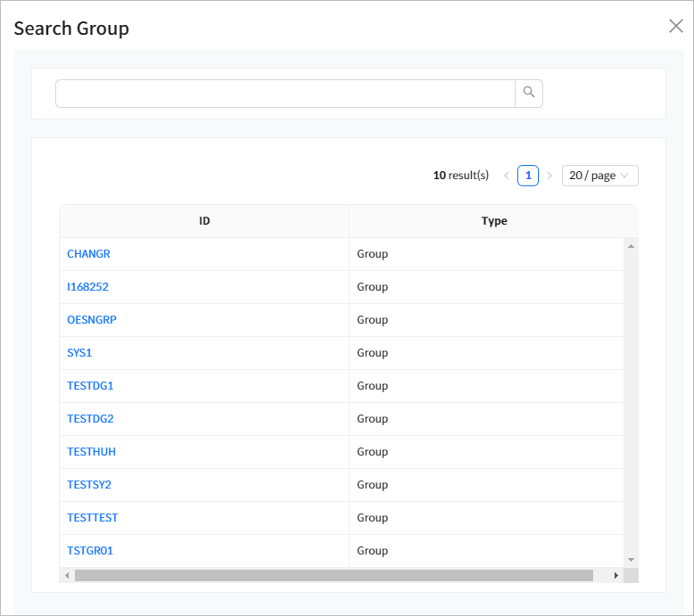
Task: Open the TSTGR01 group link
Action: click(x=90, y=551)
